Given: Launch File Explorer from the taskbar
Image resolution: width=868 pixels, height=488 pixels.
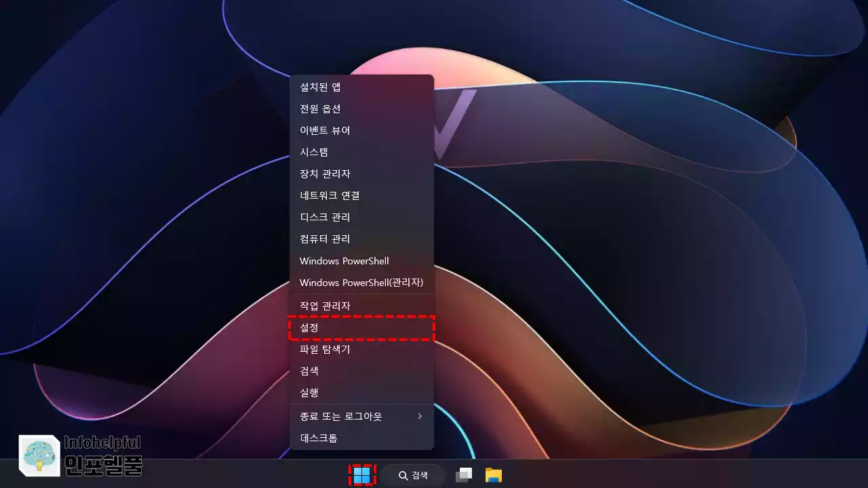Looking at the screenshot, I should [x=494, y=475].
